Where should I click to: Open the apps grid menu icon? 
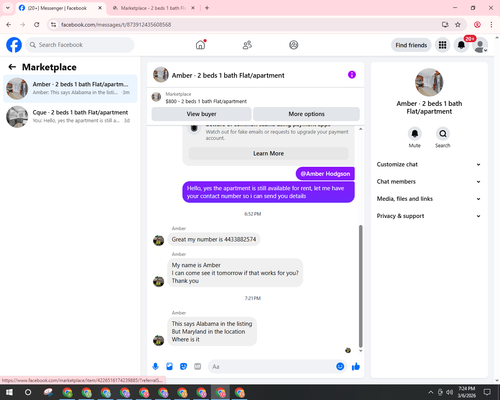tap(442, 45)
